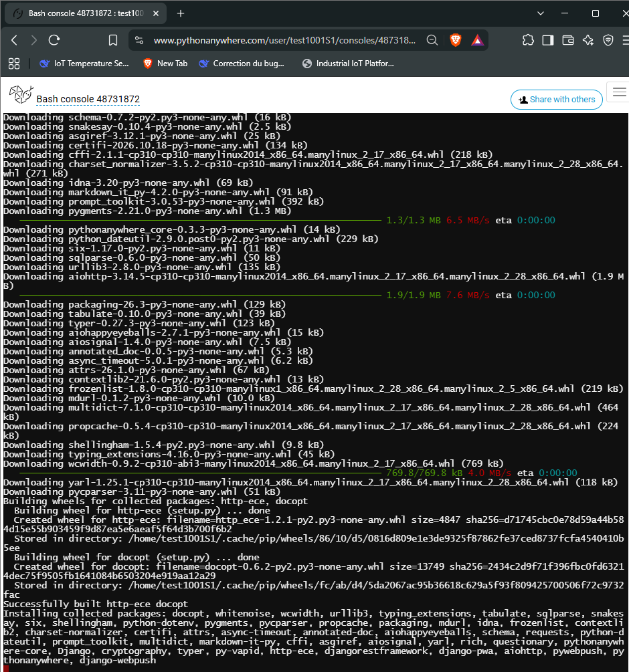Click the 'Building wheels for collected packages' line
Image resolution: width=629 pixels, height=672 pixels.
(x=155, y=501)
